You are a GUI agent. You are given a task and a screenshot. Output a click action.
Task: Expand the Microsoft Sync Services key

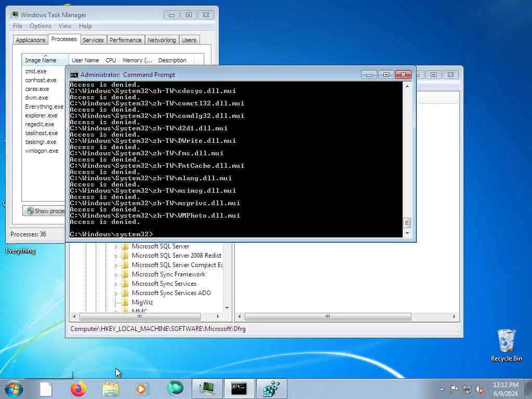(x=116, y=284)
